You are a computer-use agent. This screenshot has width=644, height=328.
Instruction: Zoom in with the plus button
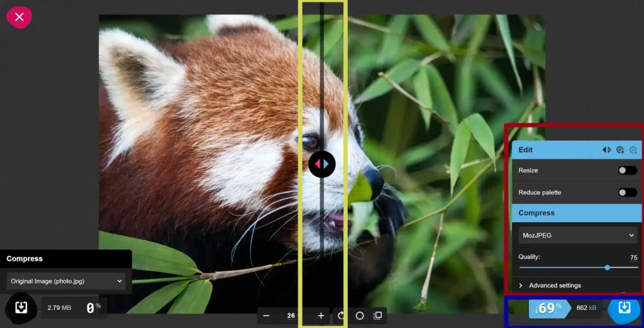point(321,315)
